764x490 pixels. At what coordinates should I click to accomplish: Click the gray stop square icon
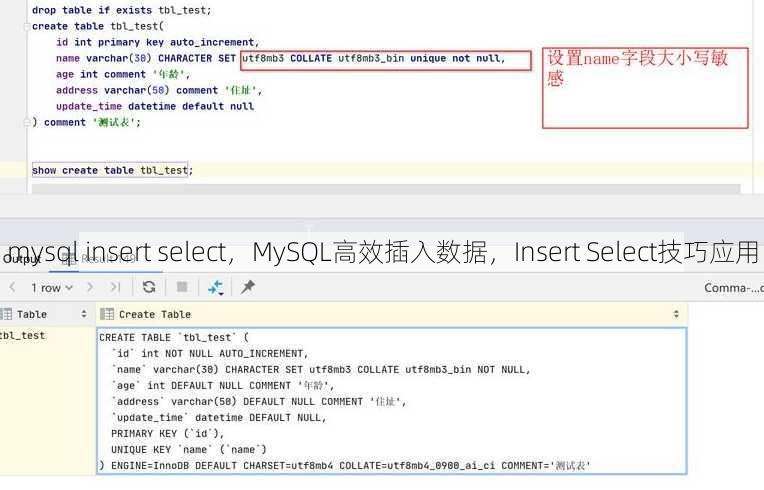click(x=182, y=287)
